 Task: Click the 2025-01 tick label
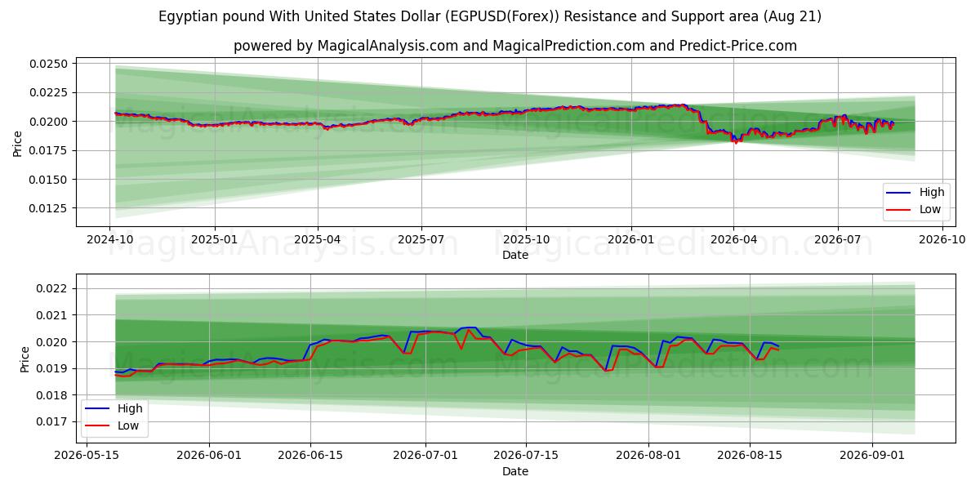214,240
